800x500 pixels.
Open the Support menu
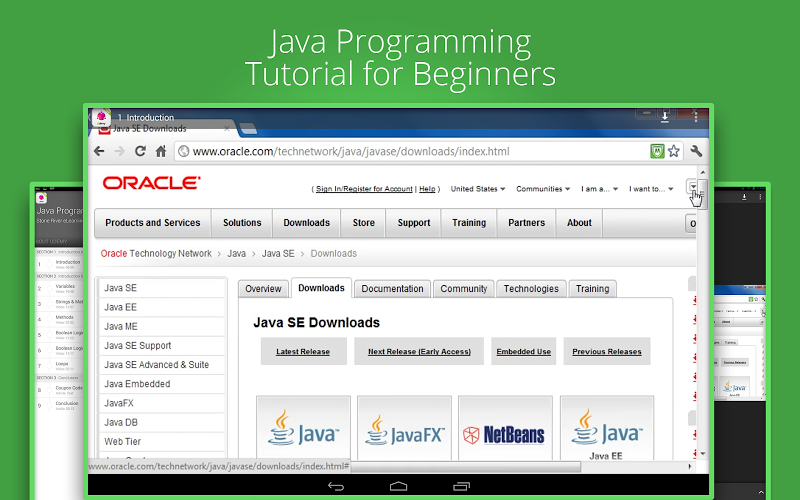click(x=414, y=223)
